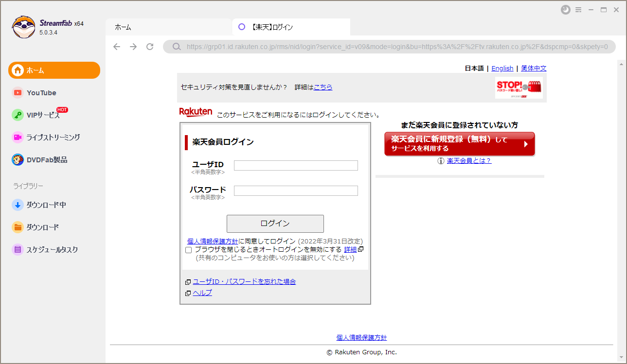Click popup icon beside ヘルプ link
The height and width of the screenshot is (364, 627).
click(188, 293)
